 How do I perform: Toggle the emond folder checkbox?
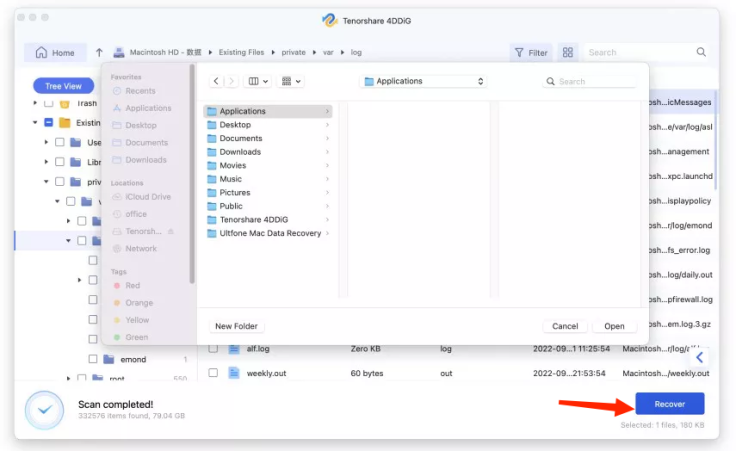pyautogui.click(x=93, y=359)
